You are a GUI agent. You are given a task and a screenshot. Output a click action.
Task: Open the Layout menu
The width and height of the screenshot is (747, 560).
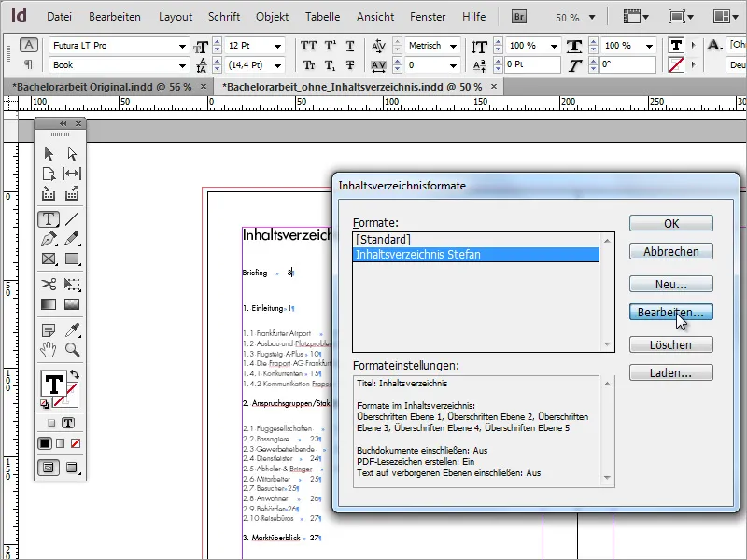click(x=176, y=17)
